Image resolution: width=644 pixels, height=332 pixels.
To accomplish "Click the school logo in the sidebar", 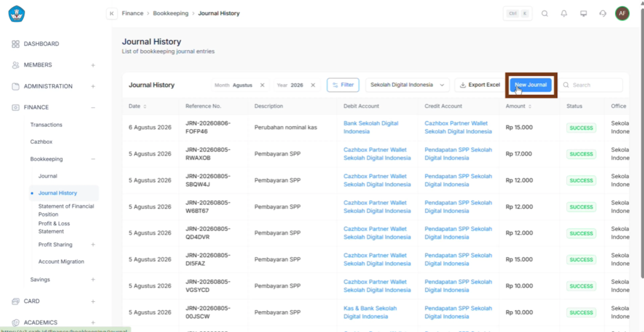I will pyautogui.click(x=16, y=14).
